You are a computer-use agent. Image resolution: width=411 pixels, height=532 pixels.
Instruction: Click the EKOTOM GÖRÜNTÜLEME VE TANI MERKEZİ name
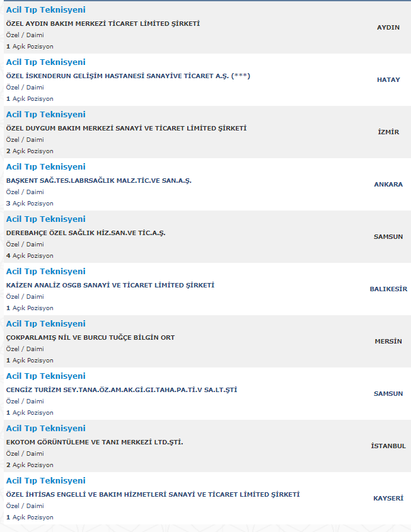click(95, 442)
